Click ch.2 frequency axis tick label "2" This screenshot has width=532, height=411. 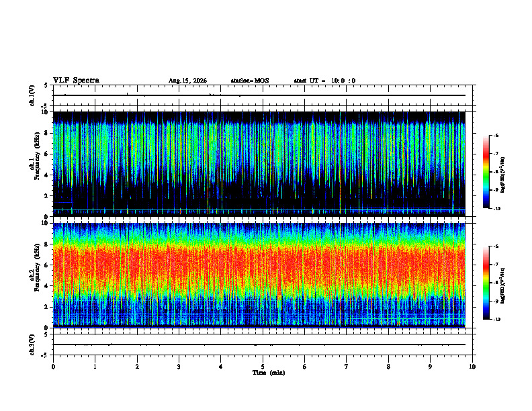point(47,307)
